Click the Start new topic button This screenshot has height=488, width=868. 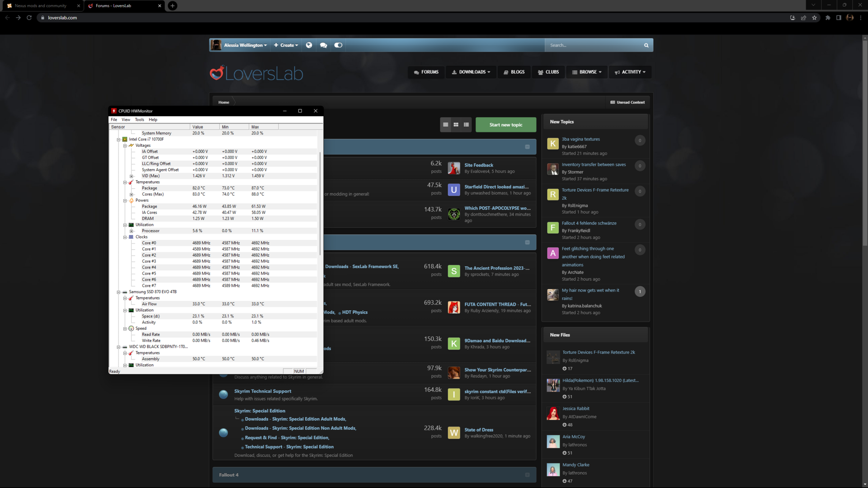[x=506, y=125]
